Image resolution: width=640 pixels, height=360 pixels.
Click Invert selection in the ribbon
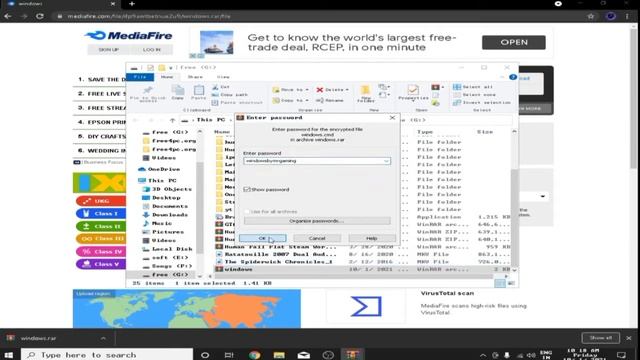click(482, 102)
